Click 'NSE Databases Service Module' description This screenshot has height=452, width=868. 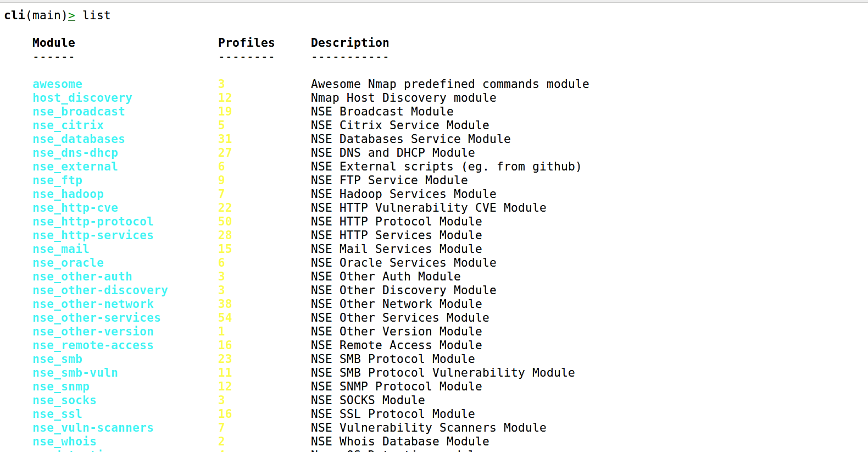point(411,139)
